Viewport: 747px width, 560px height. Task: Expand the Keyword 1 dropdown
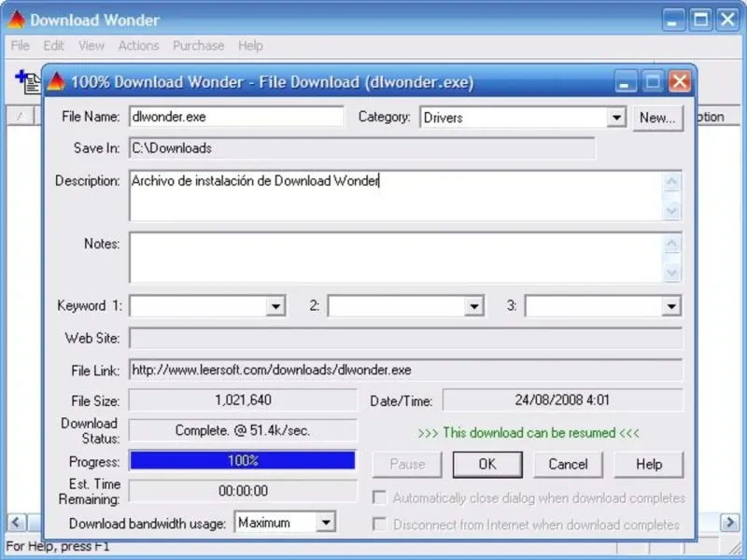[x=275, y=306]
